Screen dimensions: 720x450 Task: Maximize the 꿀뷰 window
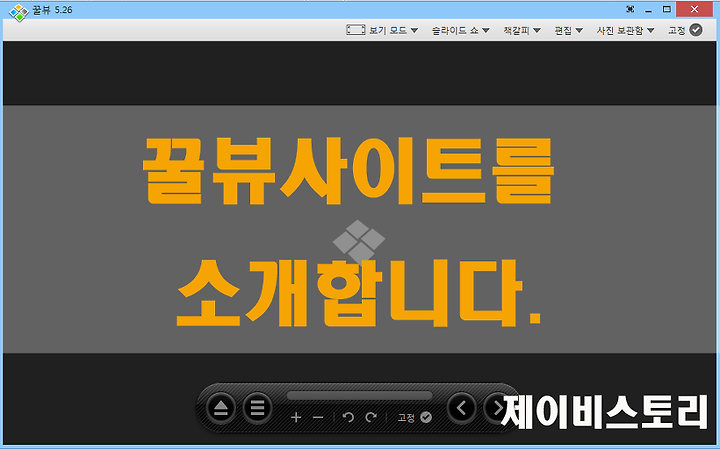pyautogui.click(x=667, y=9)
